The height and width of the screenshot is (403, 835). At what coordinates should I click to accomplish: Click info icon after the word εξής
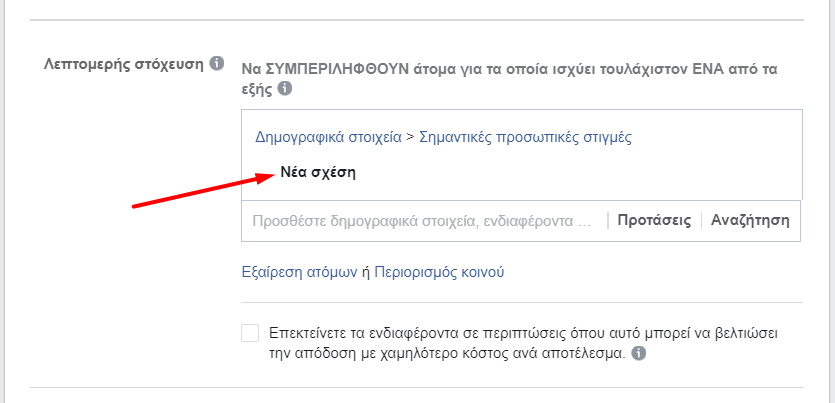coord(285,89)
